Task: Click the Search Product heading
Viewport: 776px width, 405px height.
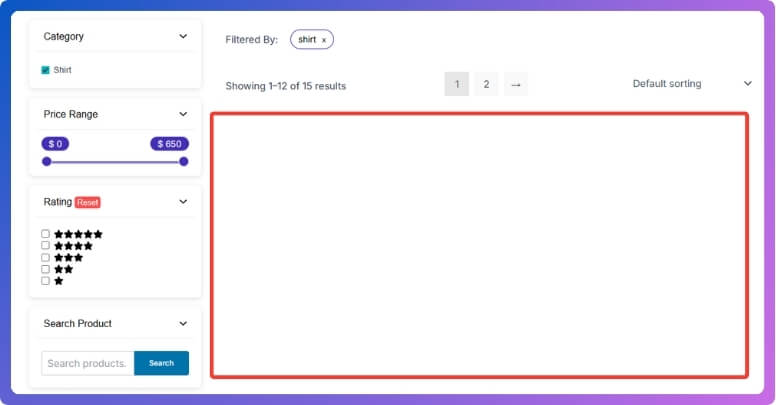Action: pos(78,323)
